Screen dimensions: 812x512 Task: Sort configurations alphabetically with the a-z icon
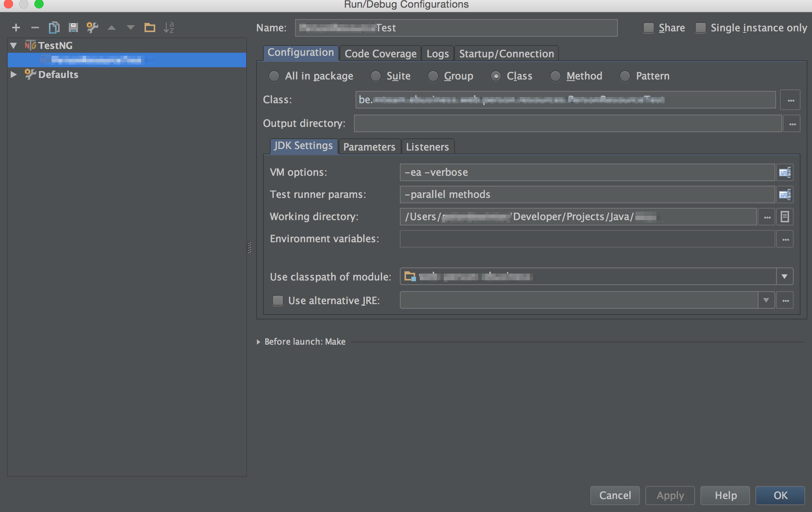pyautogui.click(x=169, y=28)
